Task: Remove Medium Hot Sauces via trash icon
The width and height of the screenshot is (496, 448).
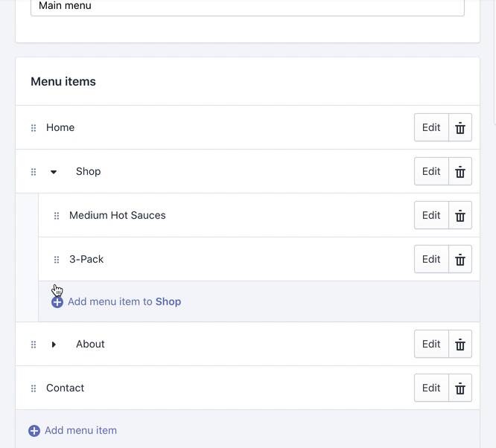Action: click(x=460, y=216)
